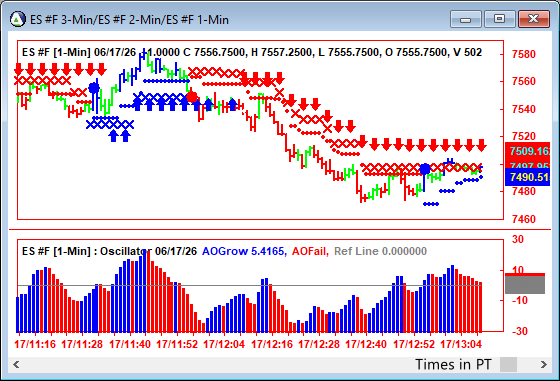The height and width of the screenshot is (381, 560).
Task: Click the gray scrollbar thumb beside Times in PT
Action: pyautogui.click(x=508, y=365)
